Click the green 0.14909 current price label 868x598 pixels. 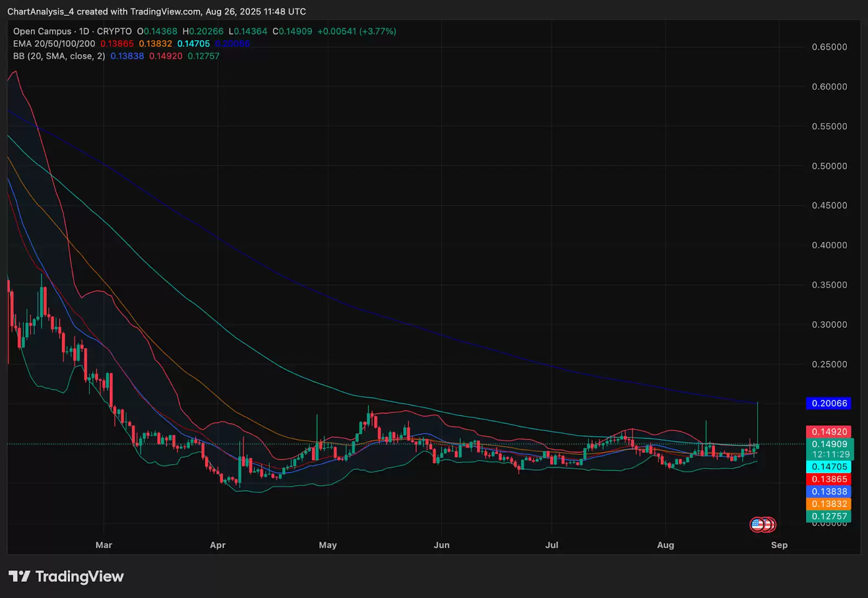[x=829, y=444]
